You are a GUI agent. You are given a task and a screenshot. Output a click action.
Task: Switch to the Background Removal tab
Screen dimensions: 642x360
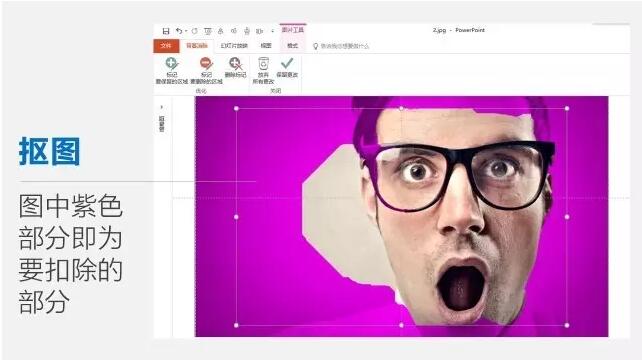(197, 46)
